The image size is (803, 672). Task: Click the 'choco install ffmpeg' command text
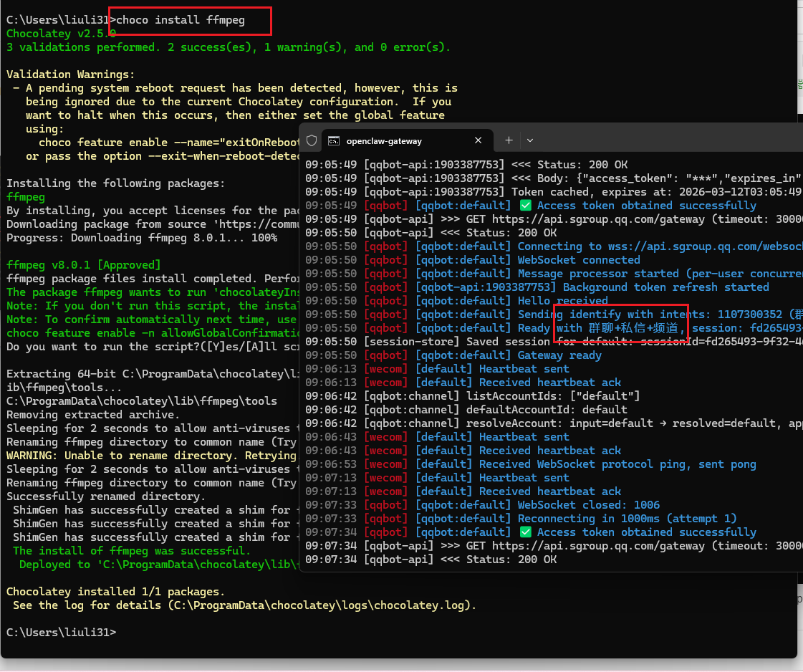click(181, 20)
